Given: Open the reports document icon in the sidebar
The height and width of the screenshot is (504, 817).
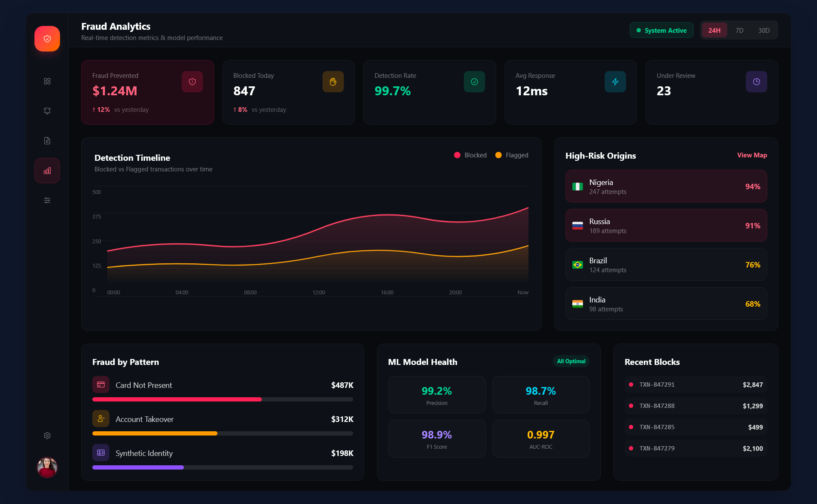Looking at the screenshot, I should point(47,140).
